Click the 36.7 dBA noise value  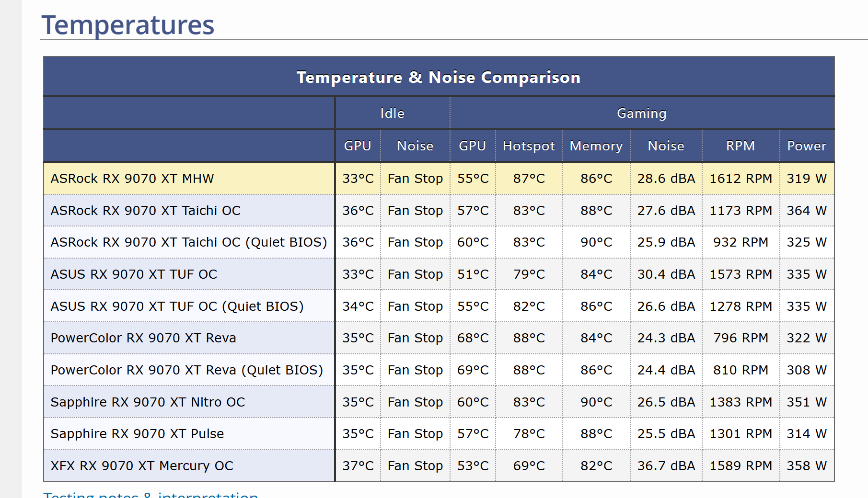(666, 466)
